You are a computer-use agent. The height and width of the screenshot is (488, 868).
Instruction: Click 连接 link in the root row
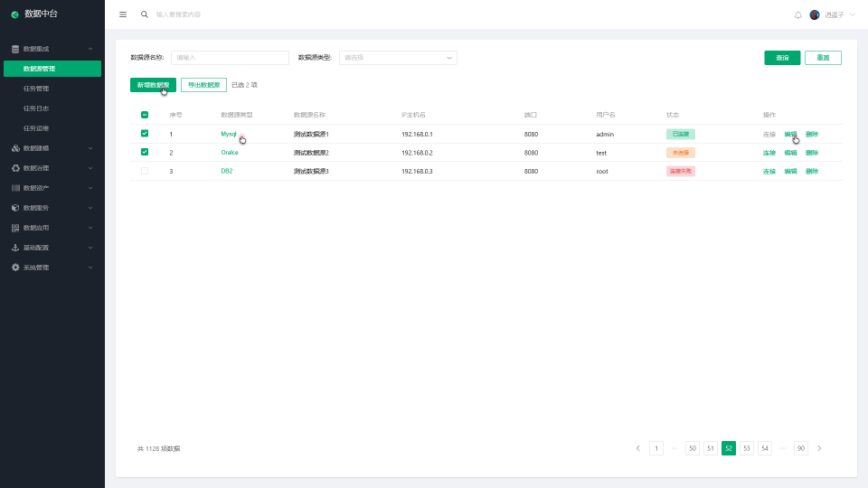click(769, 172)
